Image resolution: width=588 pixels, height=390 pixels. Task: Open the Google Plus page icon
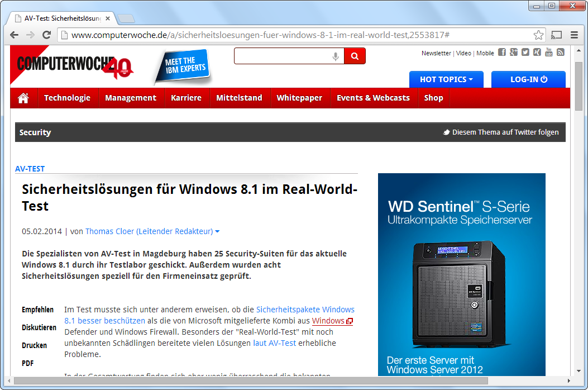pyautogui.click(x=514, y=53)
